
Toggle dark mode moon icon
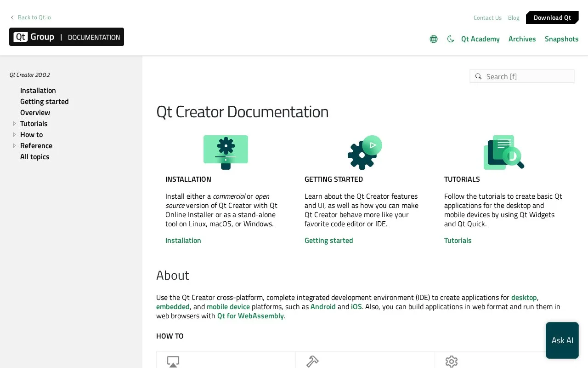coord(451,39)
